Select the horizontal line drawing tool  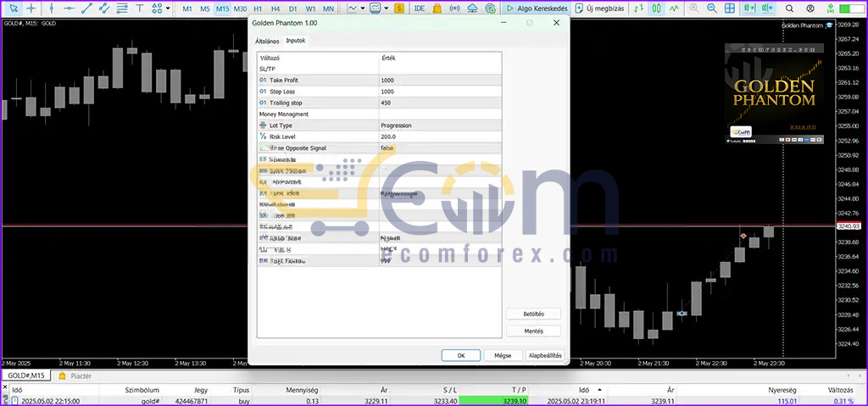[70, 8]
